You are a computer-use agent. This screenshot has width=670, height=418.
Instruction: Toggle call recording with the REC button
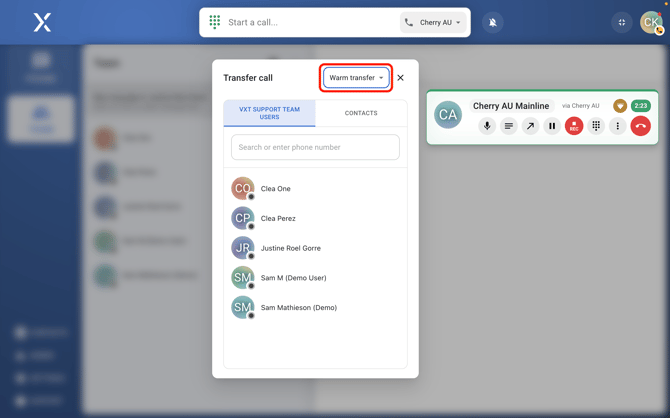pos(574,126)
